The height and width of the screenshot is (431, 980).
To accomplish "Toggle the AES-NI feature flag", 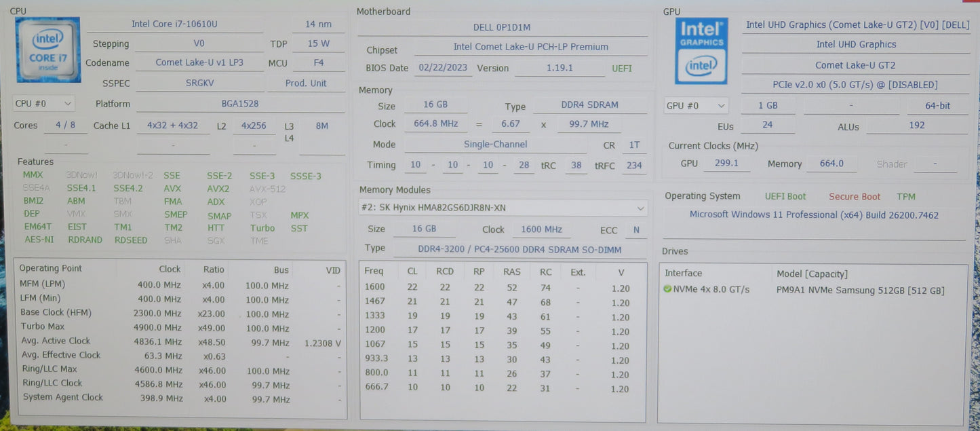I will pyautogui.click(x=39, y=240).
